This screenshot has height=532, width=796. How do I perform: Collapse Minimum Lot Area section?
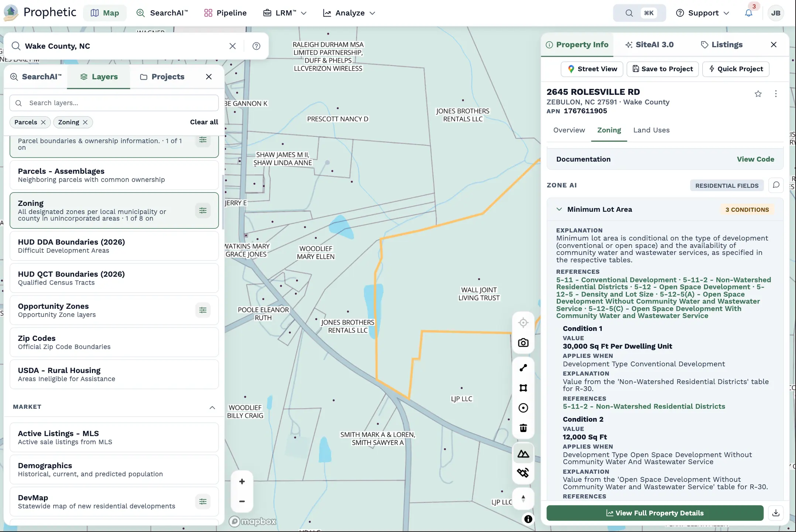point(559,209)
